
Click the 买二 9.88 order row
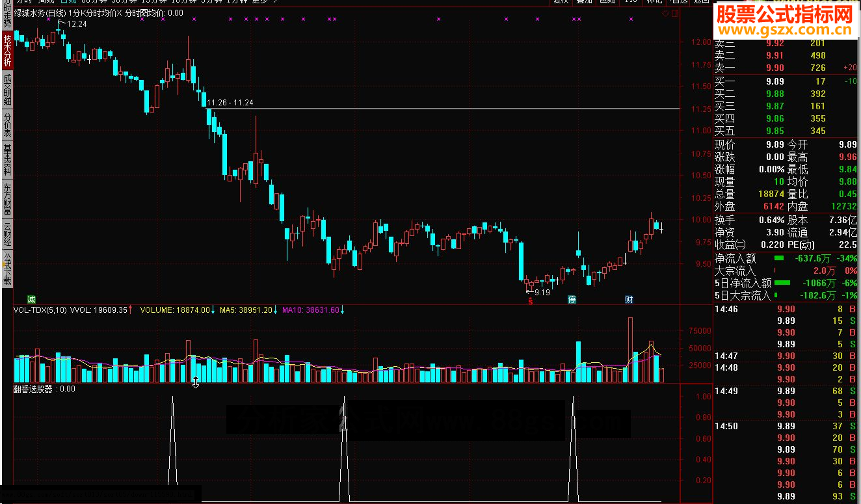pyautogui.click(x=786, y=94)
